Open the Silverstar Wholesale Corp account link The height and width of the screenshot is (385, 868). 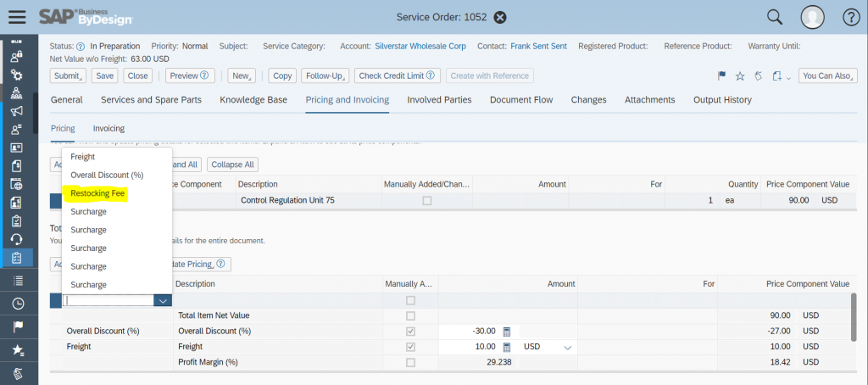420,47
